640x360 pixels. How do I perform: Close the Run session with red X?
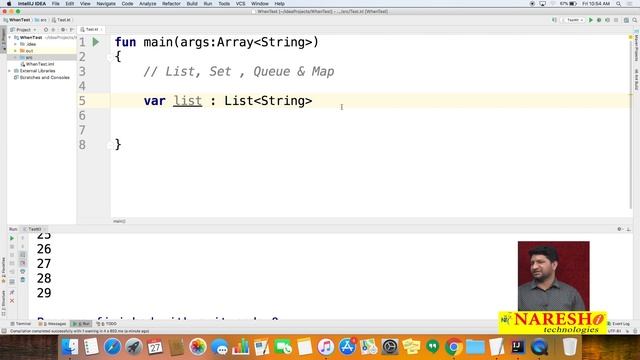(x=12, y=301)
